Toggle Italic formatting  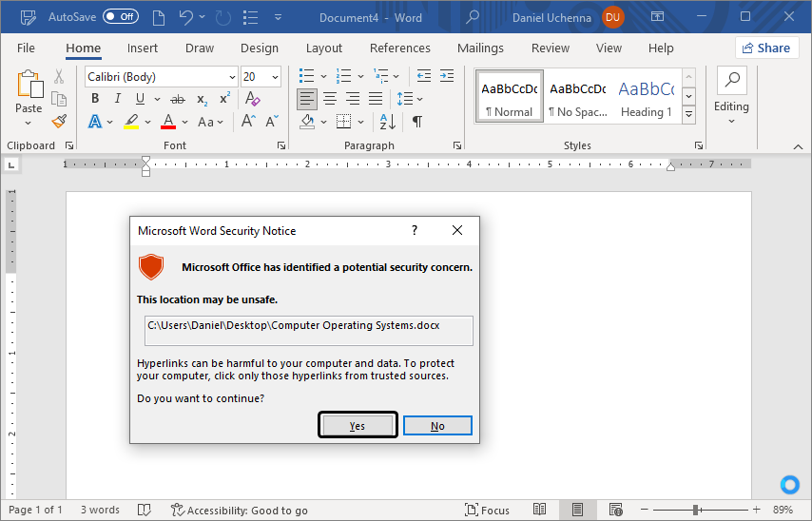click(118, 98)
